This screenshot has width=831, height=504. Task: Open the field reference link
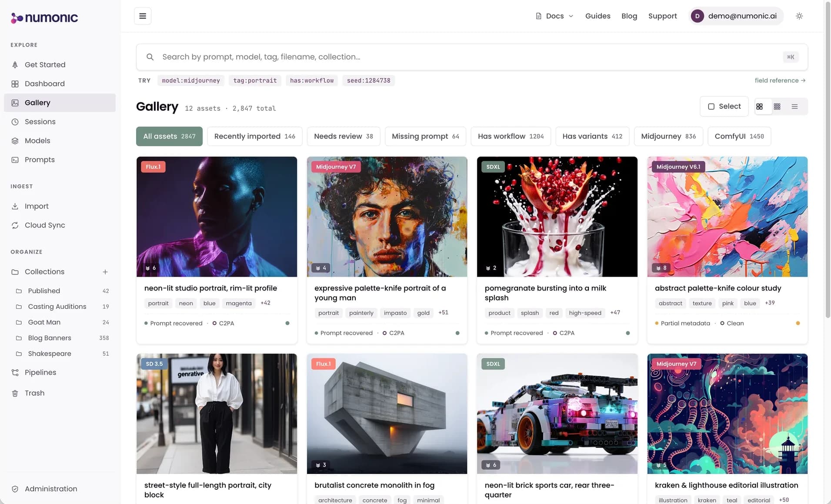(780, 80)
